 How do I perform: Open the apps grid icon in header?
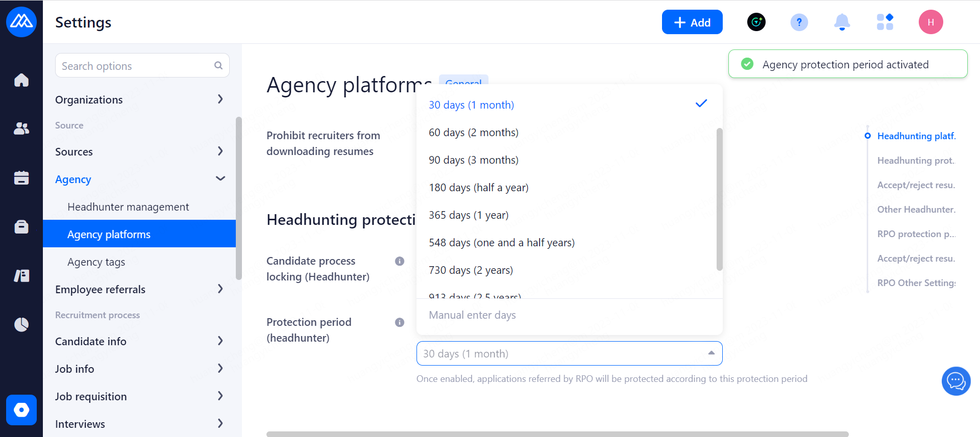(885, 22)
